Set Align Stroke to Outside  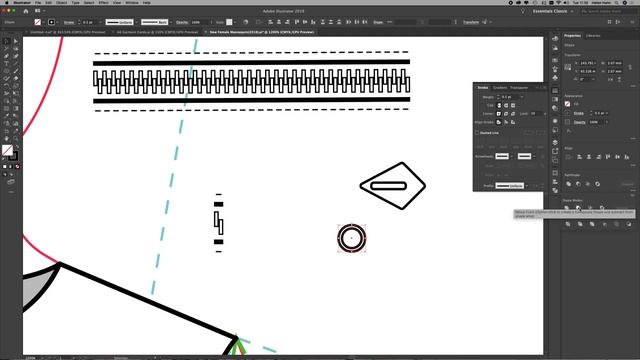(513, 122)
